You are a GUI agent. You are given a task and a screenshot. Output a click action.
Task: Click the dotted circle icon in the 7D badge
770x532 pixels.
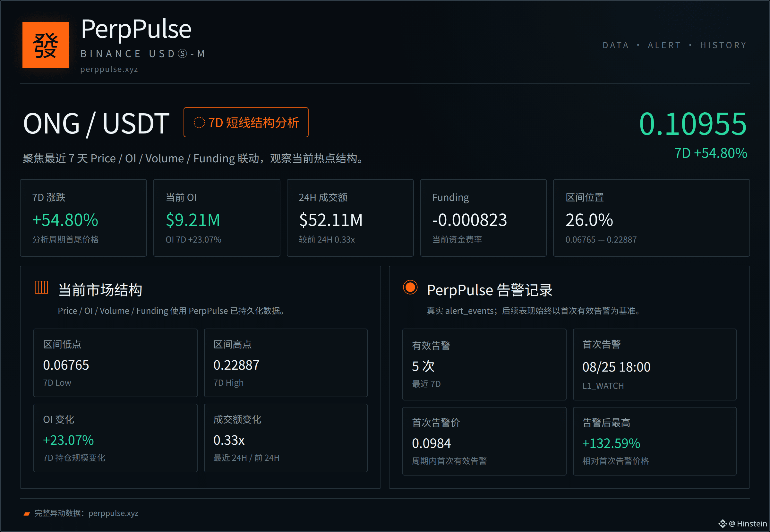[199, 122]
